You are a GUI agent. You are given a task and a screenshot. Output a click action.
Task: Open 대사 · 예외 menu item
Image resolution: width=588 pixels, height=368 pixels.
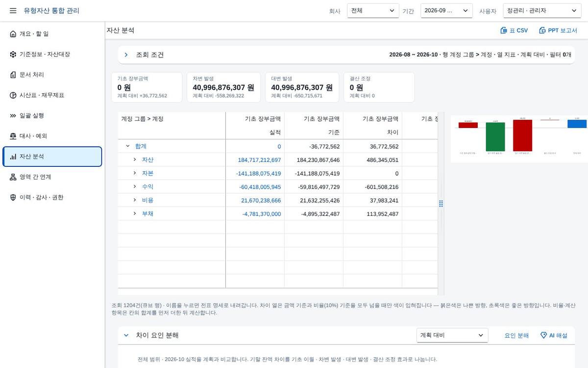[x=52, y=136]
